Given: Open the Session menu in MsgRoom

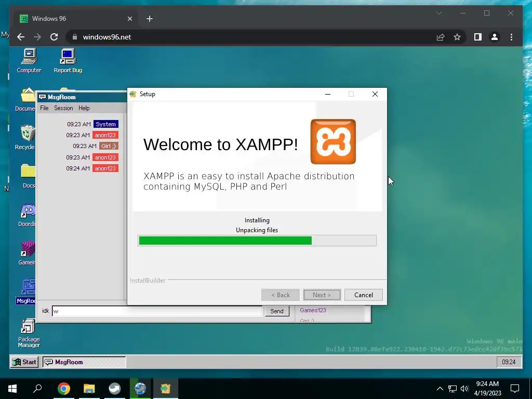Looking at the screenshot, I should click(63, 108).
